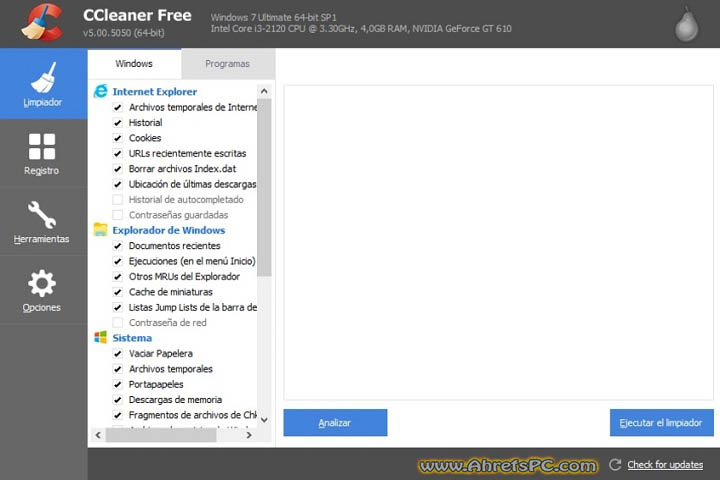Click the horizontal scrollbar thumb
The height and width of the screenshot is (480, 720).
161,435
